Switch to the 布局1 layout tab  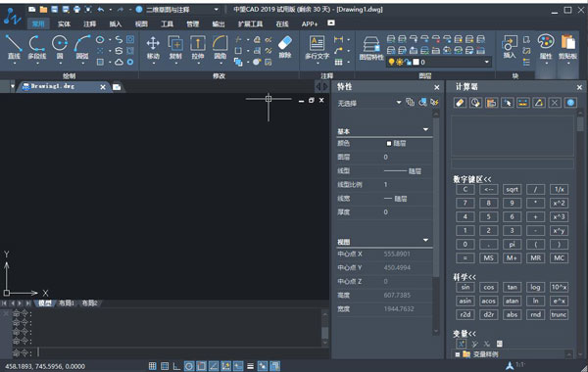[x=67, y=303]
